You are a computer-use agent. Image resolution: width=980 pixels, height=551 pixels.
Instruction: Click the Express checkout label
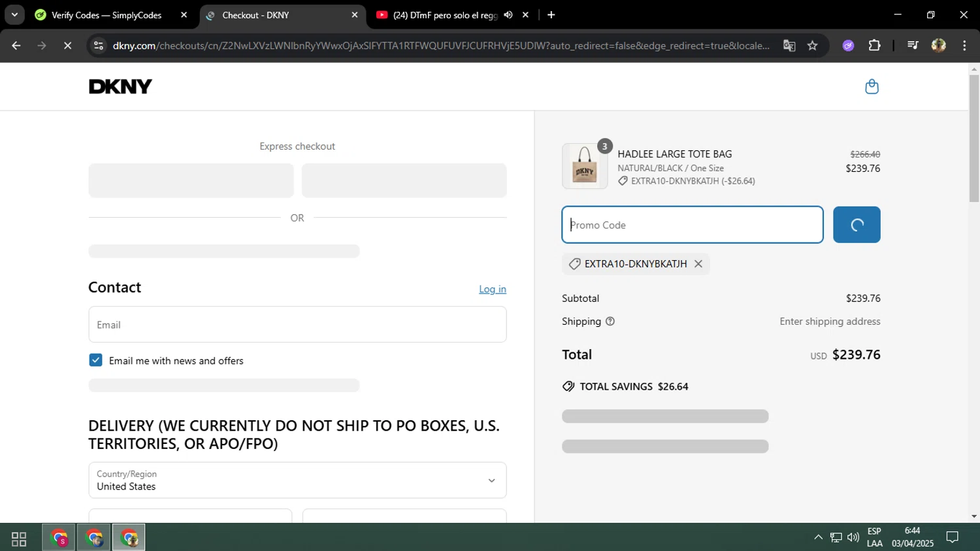click(297, 146)
